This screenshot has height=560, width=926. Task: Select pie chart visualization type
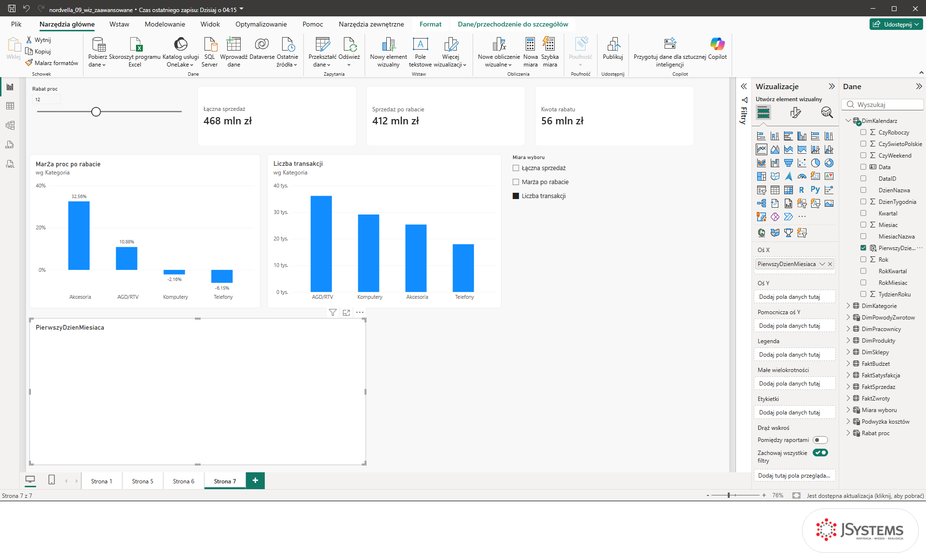pyautogui.click(x=815, y=163)
